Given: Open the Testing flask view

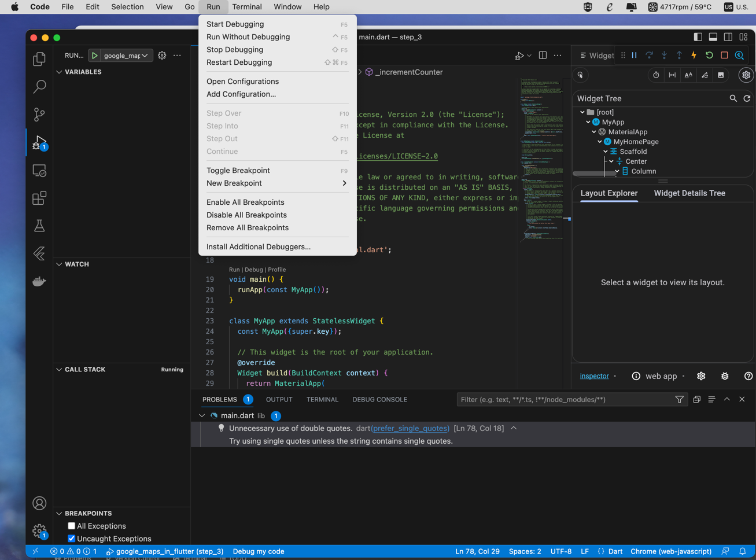Looking at the screenshot, I should pos(39,226).
